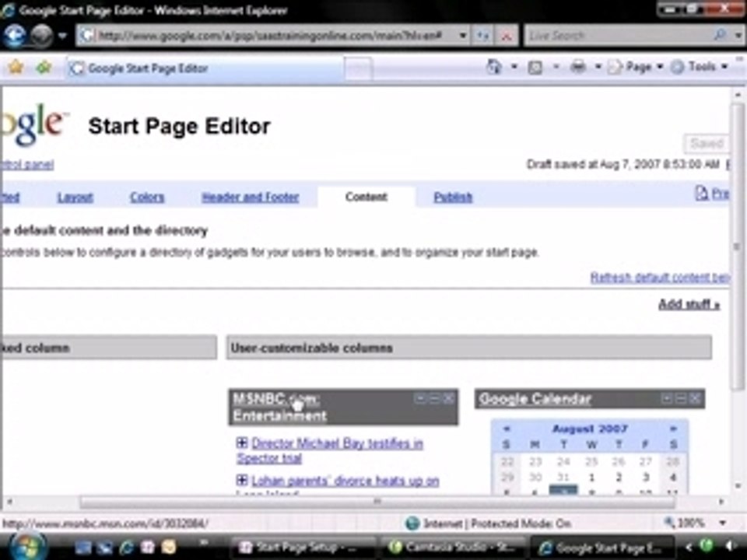The width and height of the screenshot is (747, 560).
Task: Click the Print toolbar icon
Action: pyautogui.click(x=578, y=67)
